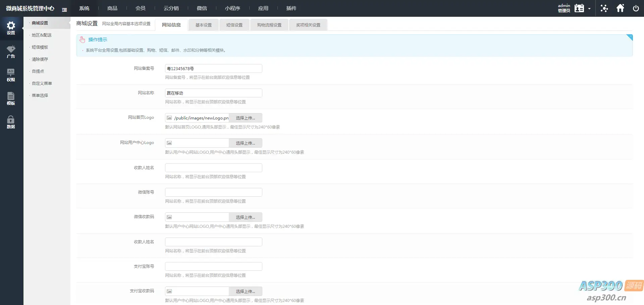Click 选择上传 button for 网站首页Logo
Viewport: 644px width, 305px height.
[246, 118]
